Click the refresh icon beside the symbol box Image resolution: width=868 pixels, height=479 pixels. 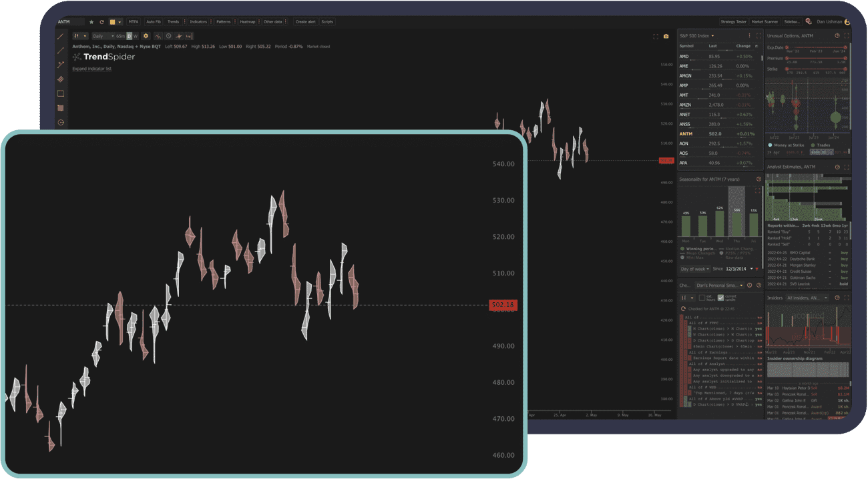pyautogui.click(x=101, y=21)
